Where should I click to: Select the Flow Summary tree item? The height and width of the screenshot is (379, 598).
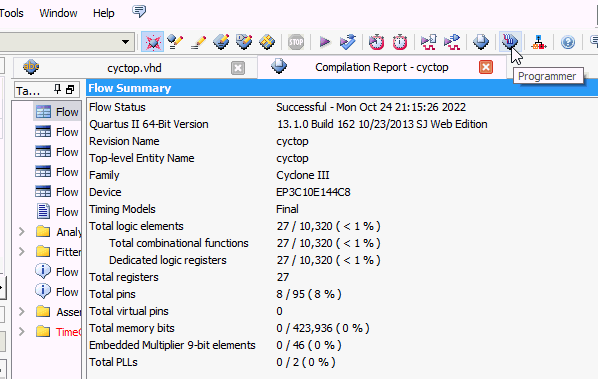click(x=57, y=112)
